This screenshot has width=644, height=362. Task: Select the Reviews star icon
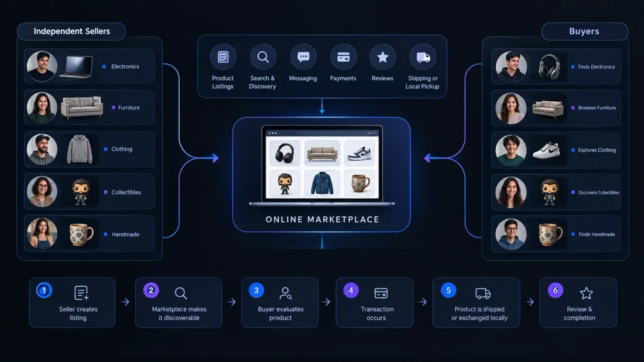(x=383, y=57)
